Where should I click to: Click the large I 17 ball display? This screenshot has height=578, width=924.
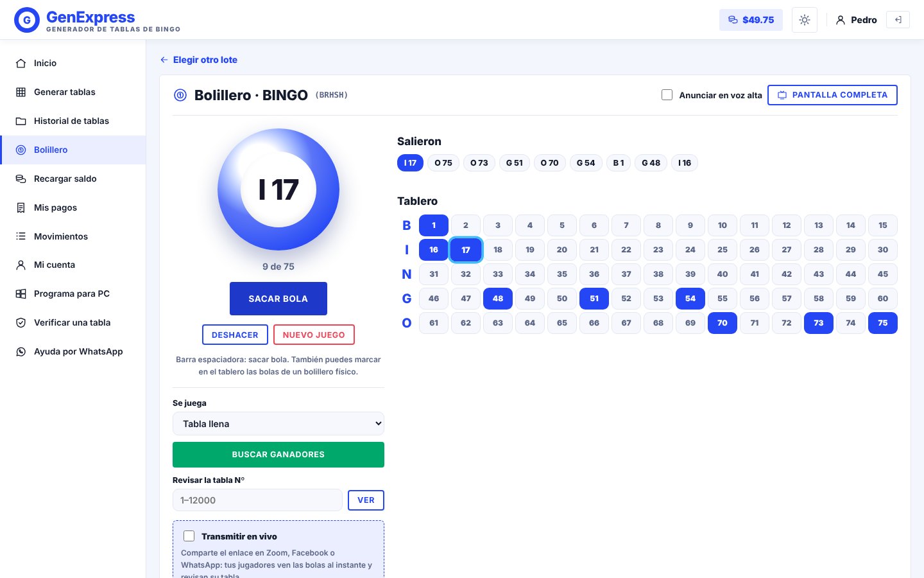pos(278,189)
